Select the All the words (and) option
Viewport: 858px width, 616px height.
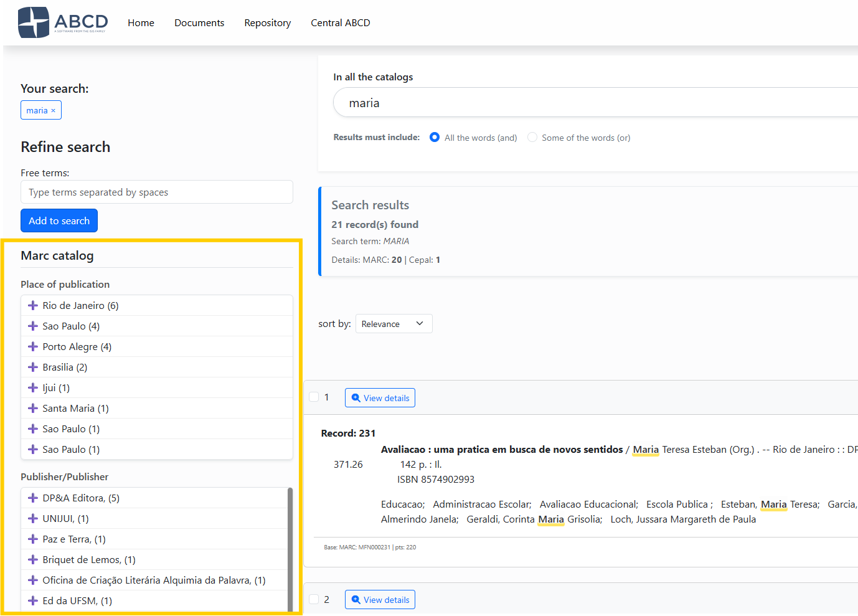[x=435, y=137]
